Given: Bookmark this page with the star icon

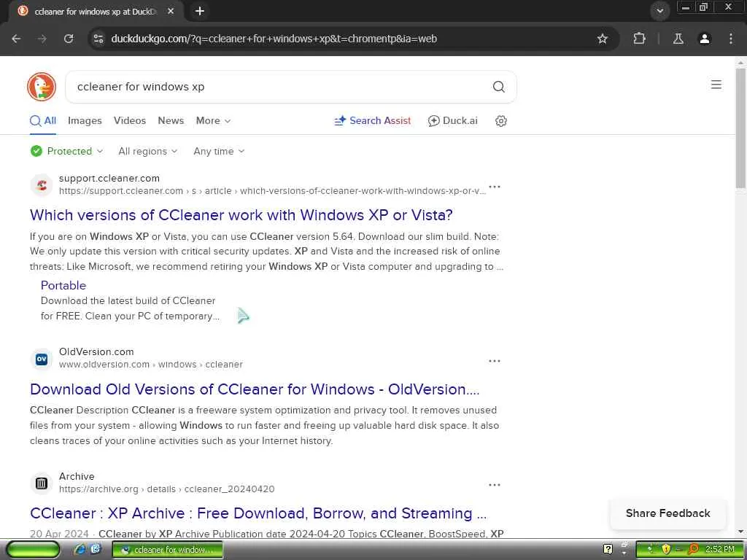Looking at the screenshot, I should [x=602, y=39].
